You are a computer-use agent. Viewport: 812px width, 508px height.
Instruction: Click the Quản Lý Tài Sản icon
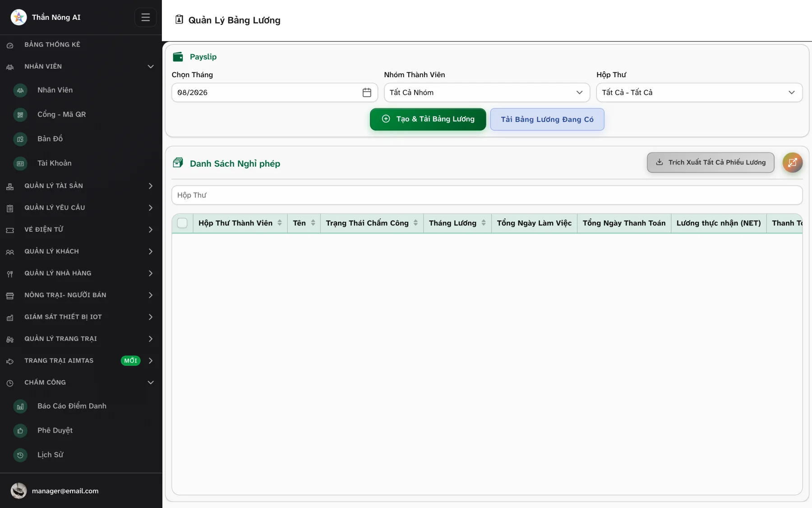10,186
